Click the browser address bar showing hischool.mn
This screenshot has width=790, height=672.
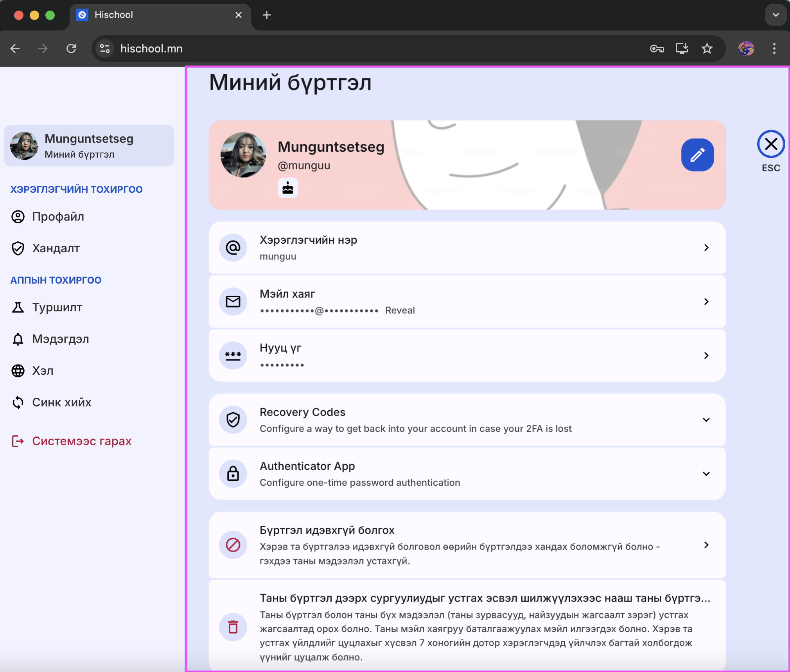[x=151, y=49]
